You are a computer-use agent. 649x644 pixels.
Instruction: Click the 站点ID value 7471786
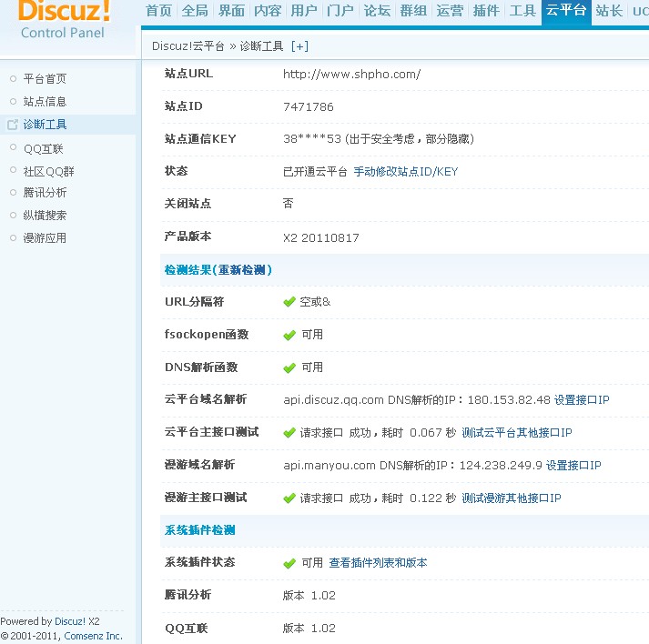pyautogui.click(x=309, y=106)
